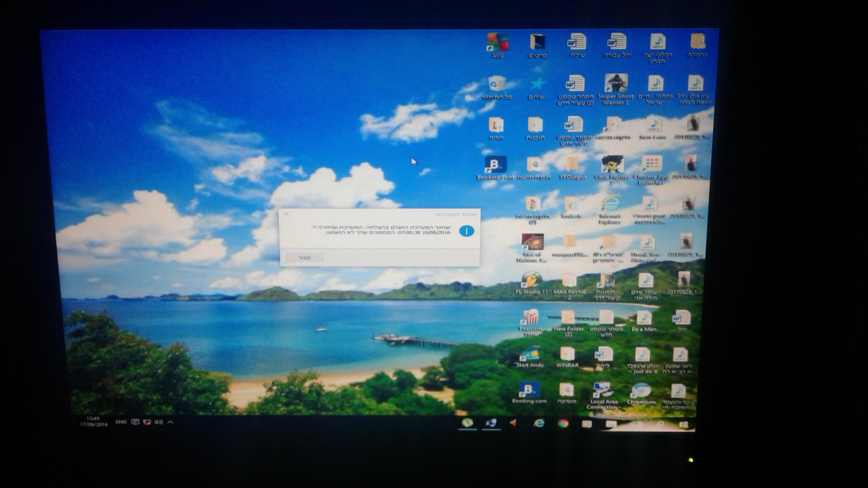Select the Sniper Ghost Warrior 2 shortcut
Screen dimensions: 868x488
coord(615,89)
